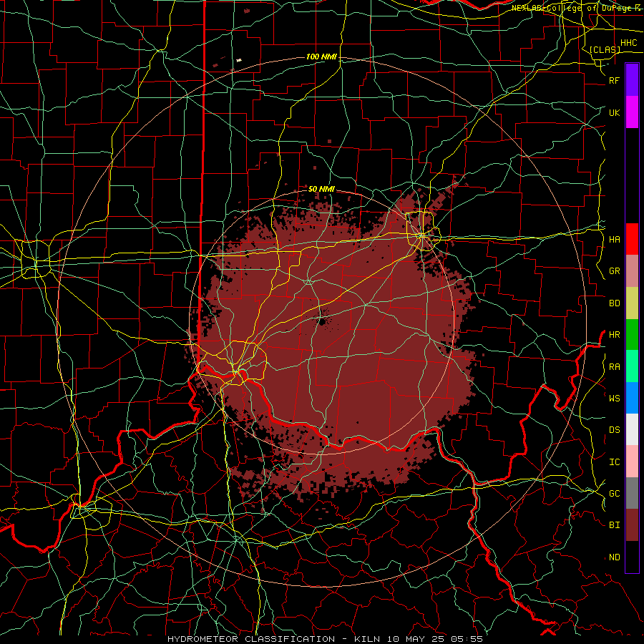The image size is (644, 644).
Task: Click the 'UK' legend label
Action: pyautogui.click(x=615, y=112)
